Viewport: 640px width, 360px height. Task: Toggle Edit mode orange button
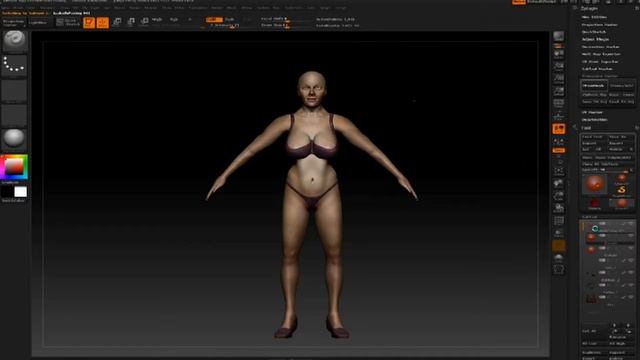click(89, 22)
